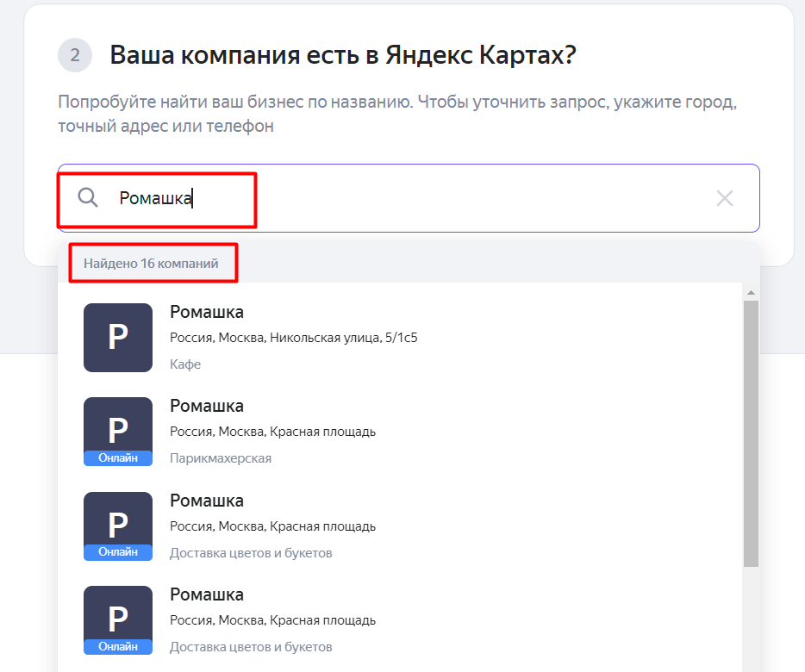Select the last "Доставка цветов и букетов" label
The height and width of the screenshot is (672, 805).
251,647
